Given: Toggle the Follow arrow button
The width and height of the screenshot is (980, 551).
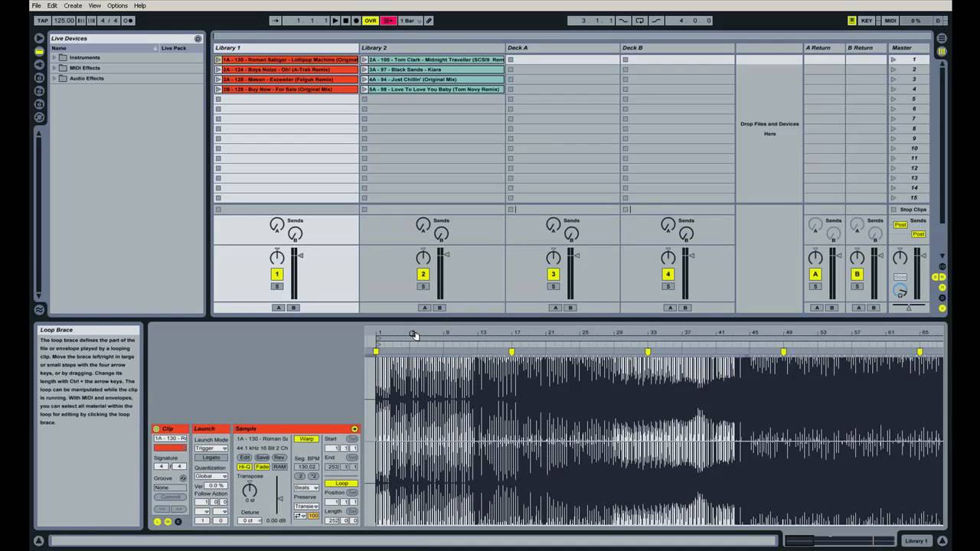Looking at the screenshot, I should pos(276,21).
